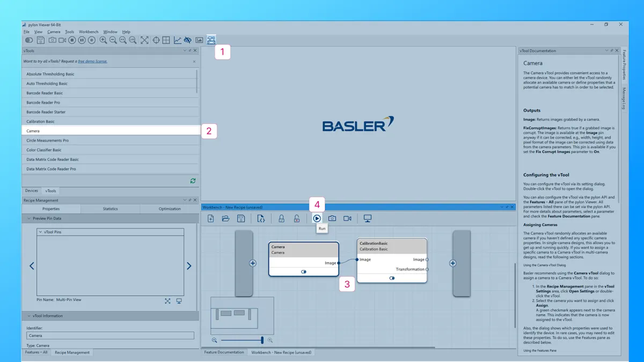This screenshot has width=644, height=362.
Task: Save recipe disk icon in Workbench toolbar
Action: tap(241, 218)
